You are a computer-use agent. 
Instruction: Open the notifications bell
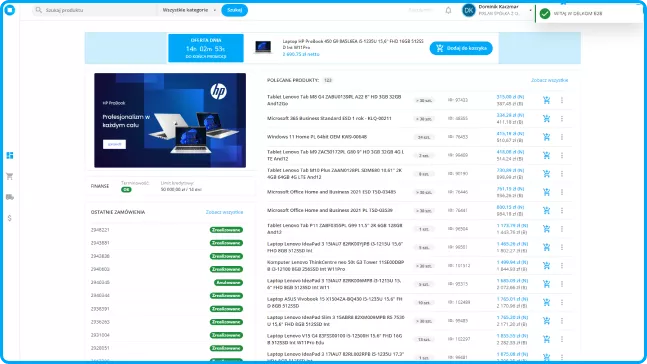448,10
